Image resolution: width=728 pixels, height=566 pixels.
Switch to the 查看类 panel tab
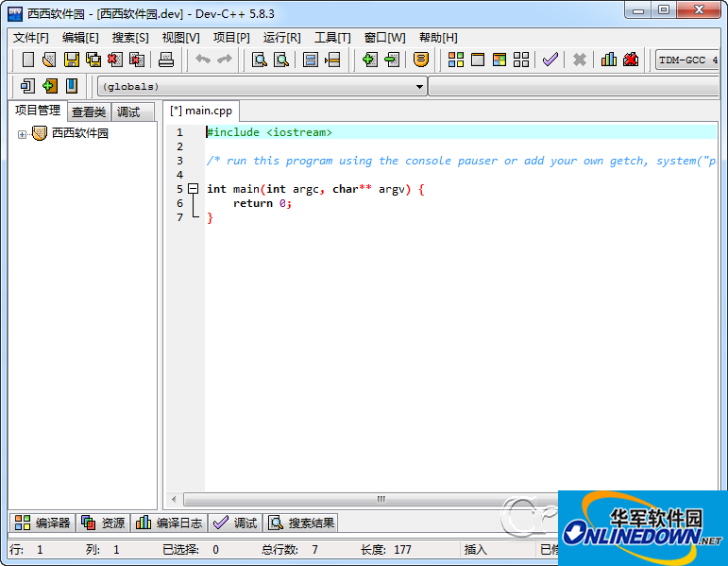click(x=89, y=111)
